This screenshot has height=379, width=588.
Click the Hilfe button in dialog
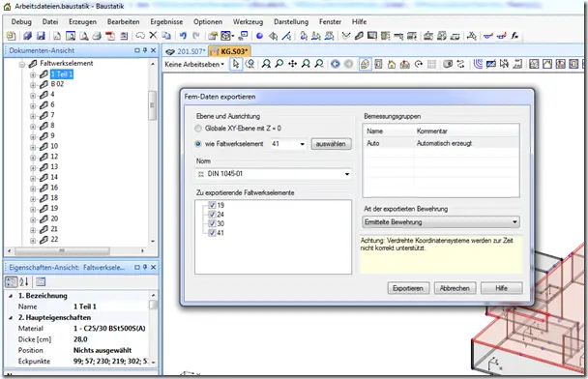point(501,288)
